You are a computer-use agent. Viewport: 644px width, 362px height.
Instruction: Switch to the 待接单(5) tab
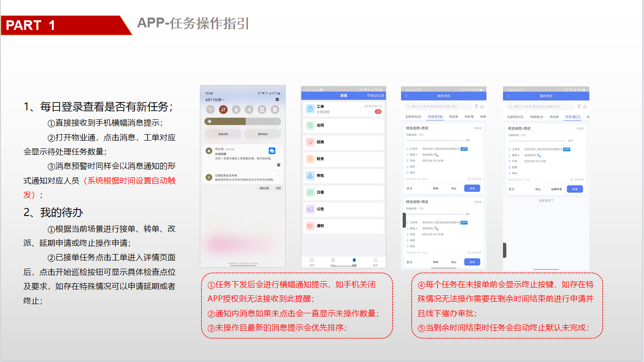[435, 117]
